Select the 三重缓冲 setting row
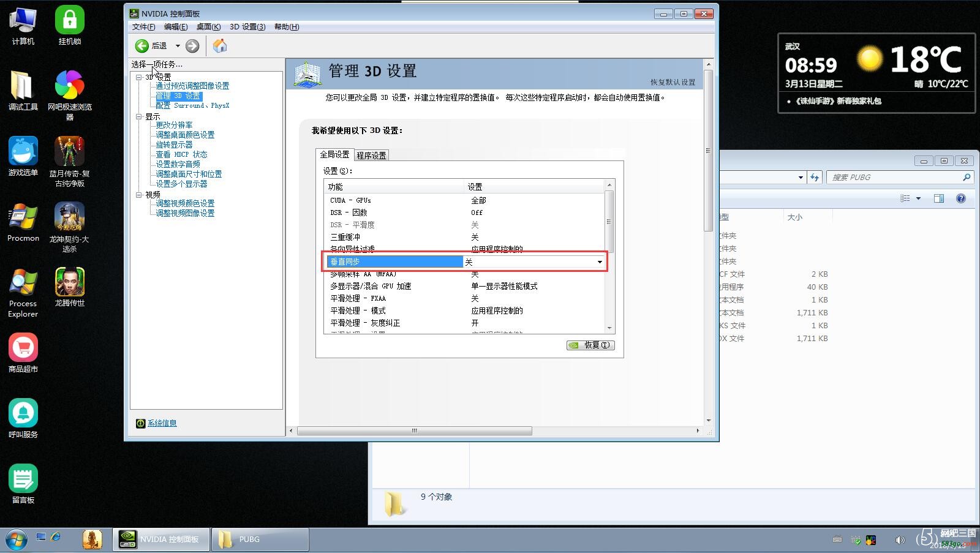980x553 pixels. [x=464, y=237]
